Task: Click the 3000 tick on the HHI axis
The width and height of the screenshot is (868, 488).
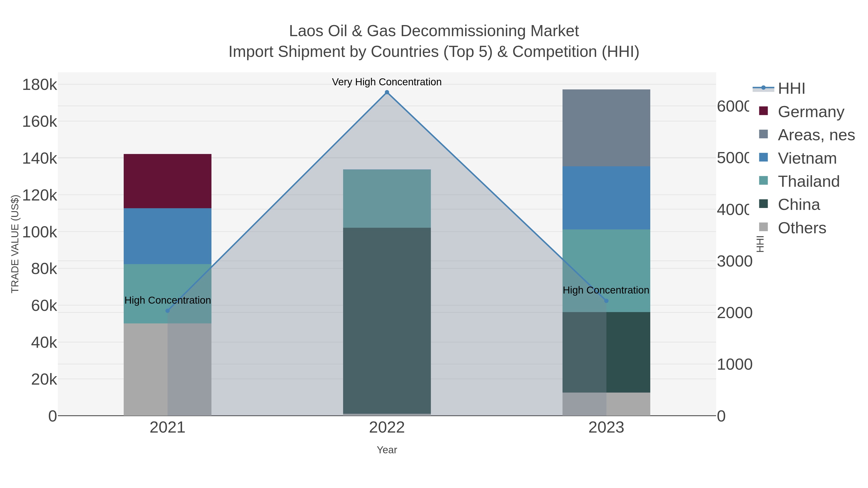Action: coord(735,261)
